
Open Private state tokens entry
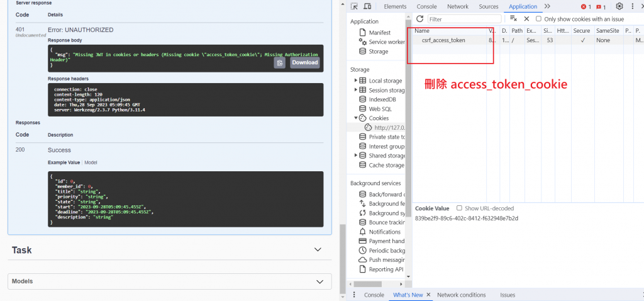(x=382, y=137)
